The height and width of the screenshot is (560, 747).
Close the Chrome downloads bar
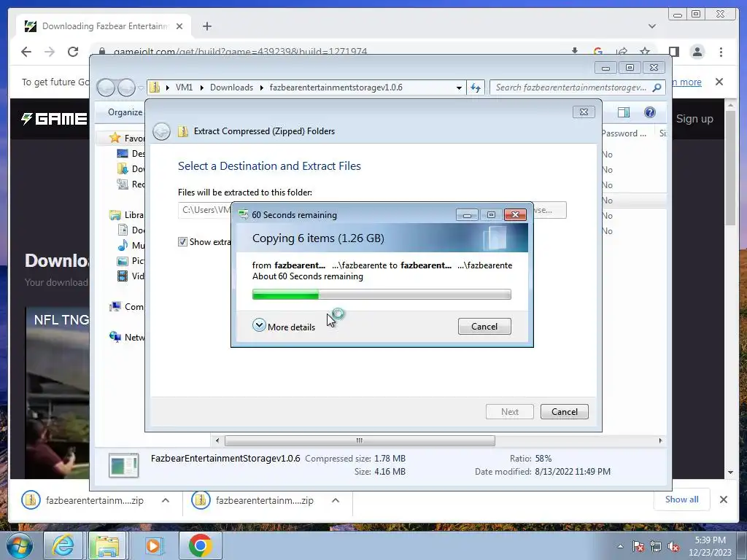(x=723, y=499)
